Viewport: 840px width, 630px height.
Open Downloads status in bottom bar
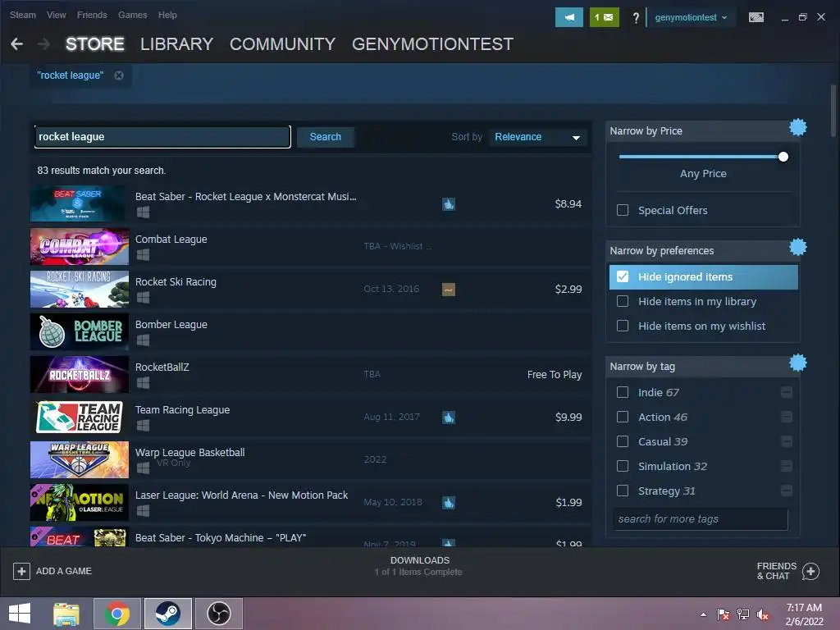coord(419,566)
